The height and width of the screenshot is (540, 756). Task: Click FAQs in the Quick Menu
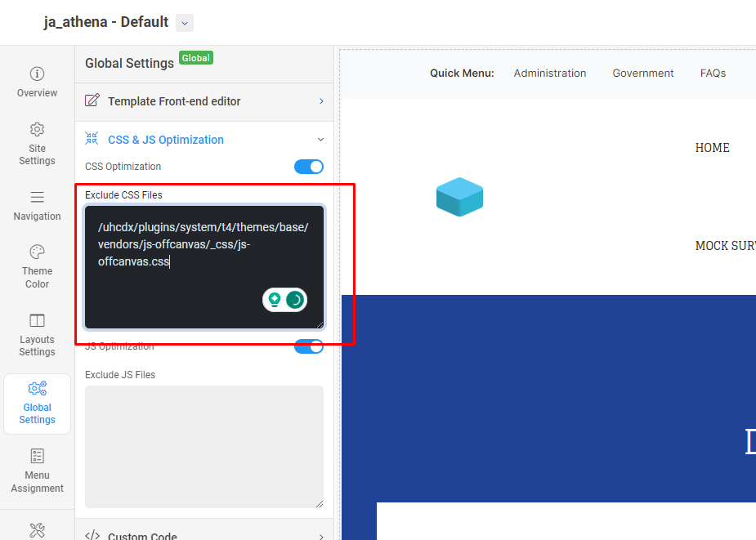pyautogui.click(x=713, y=74)
